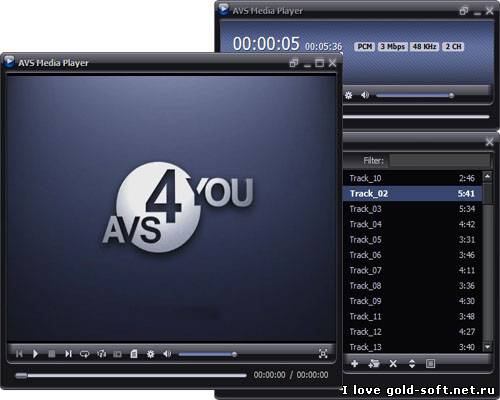
Task: Go to the previous track button
Action: click(19, 354)
